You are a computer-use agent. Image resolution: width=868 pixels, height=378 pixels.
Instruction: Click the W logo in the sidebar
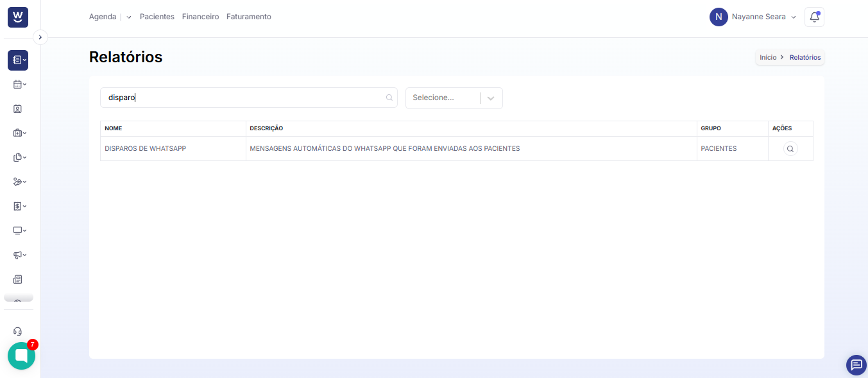18,17
